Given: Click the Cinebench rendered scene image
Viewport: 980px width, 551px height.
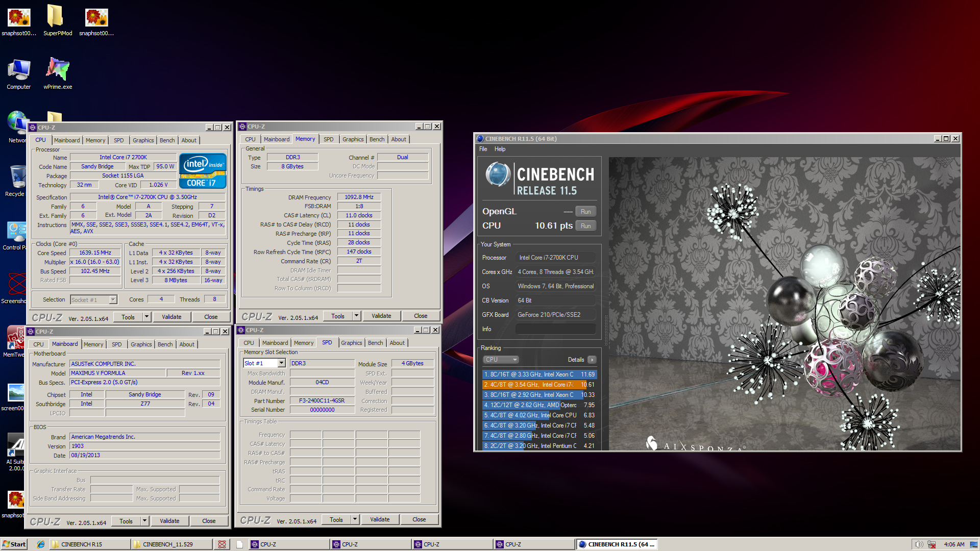Looking at the screenshot, I should 784,304.
